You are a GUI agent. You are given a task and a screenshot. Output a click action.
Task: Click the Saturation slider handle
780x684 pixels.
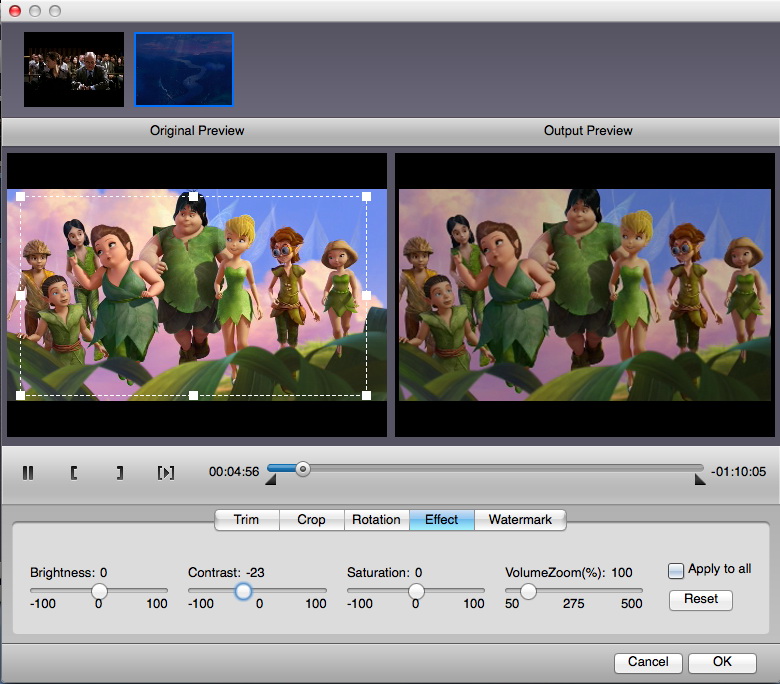pyautogui.click(x=416, y=591)
